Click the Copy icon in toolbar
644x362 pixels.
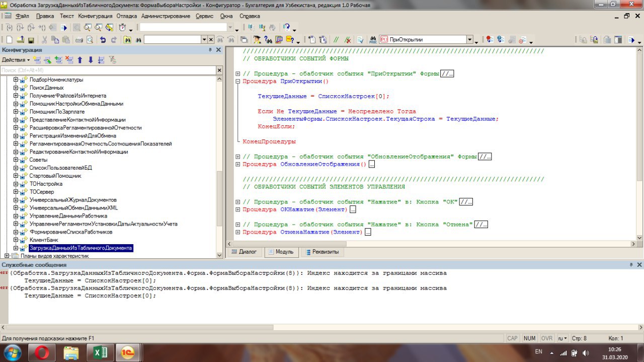[x=55, y=40]
